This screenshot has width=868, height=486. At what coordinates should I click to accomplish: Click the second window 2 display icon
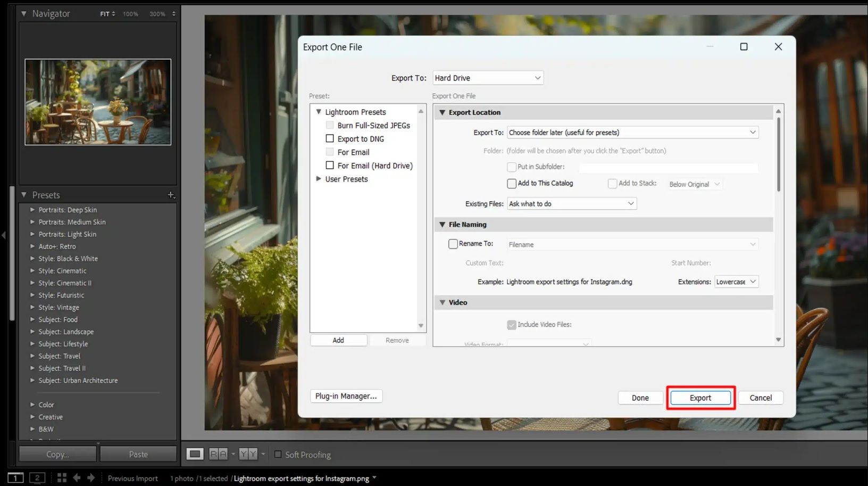(37, 478)
